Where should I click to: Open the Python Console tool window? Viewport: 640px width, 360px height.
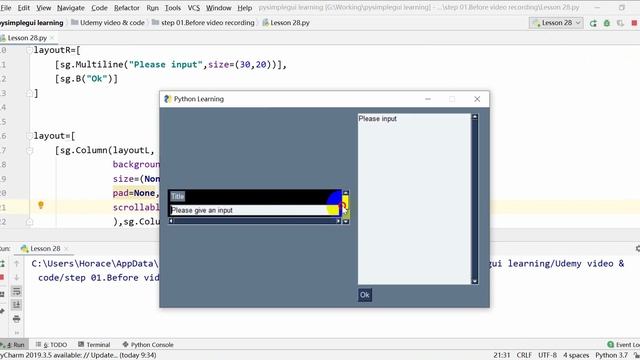148,345
